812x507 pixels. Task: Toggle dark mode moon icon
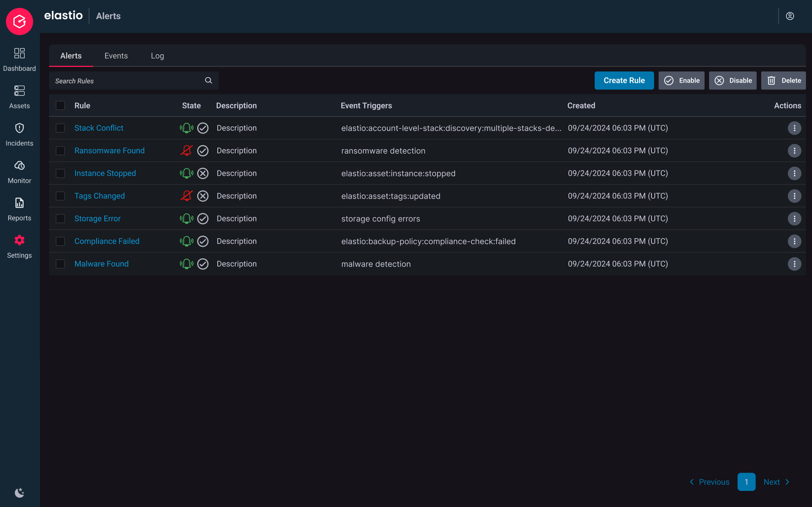[x=19, y=493]
